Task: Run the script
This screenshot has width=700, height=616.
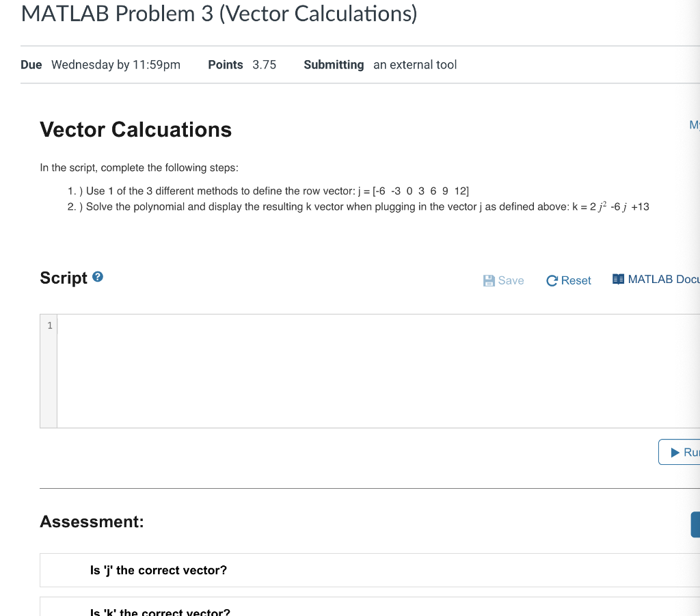Action: (679, 452)
